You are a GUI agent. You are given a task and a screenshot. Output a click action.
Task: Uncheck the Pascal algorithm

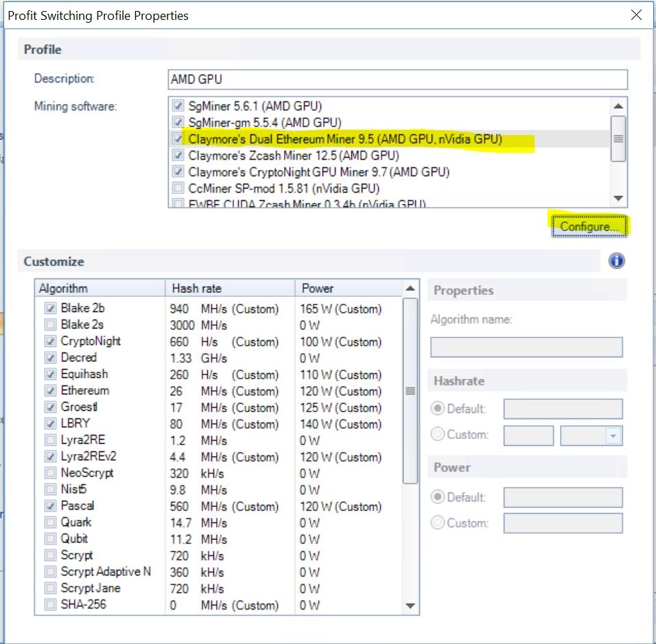tap(50, 505)
